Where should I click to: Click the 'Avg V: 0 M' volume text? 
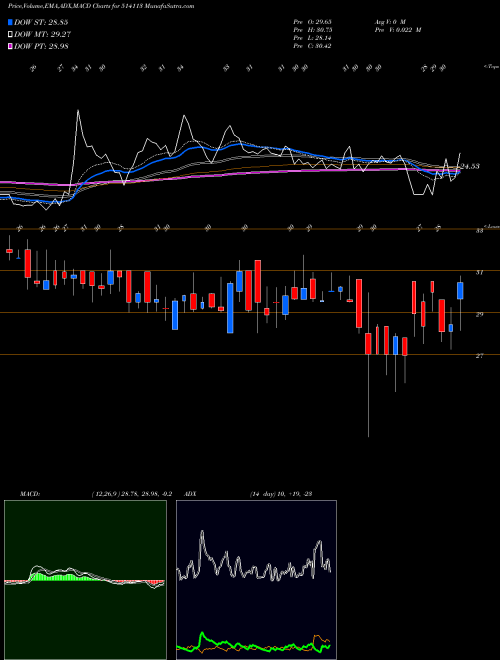(389, 21)
